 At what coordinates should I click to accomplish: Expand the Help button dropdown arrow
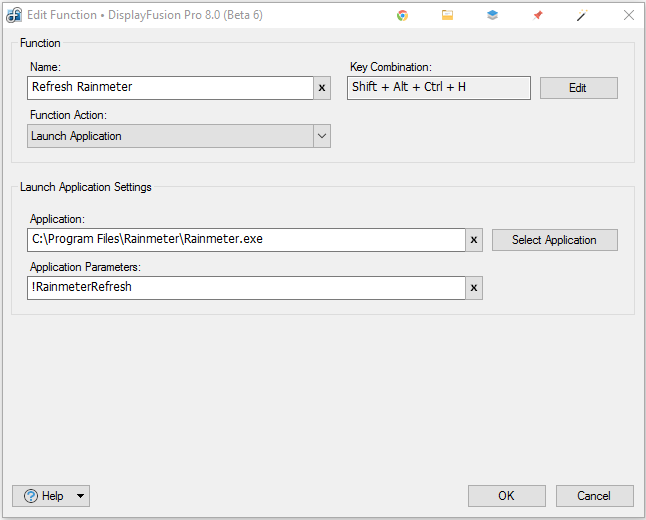click(x=80, y=496)
